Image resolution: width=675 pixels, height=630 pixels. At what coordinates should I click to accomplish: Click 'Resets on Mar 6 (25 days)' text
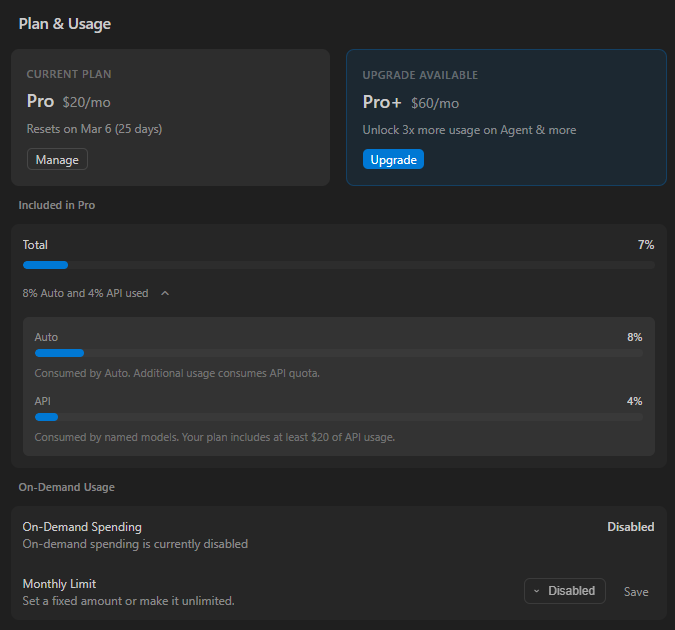94,129
